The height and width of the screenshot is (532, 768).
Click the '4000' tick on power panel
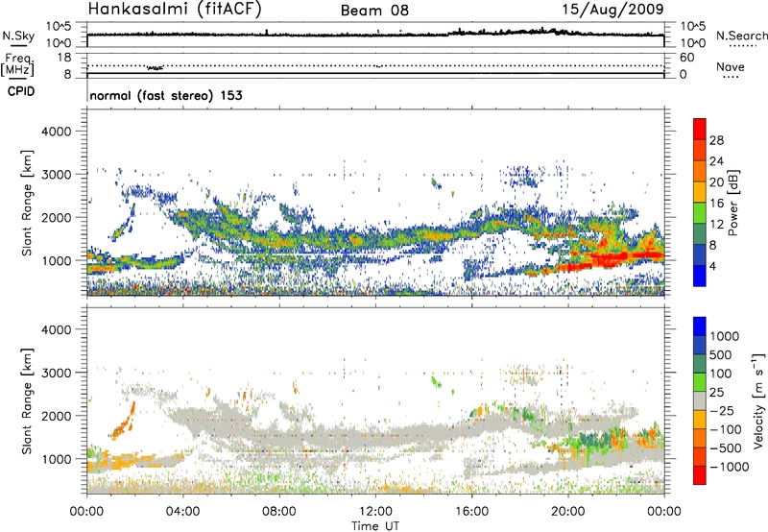56,132
